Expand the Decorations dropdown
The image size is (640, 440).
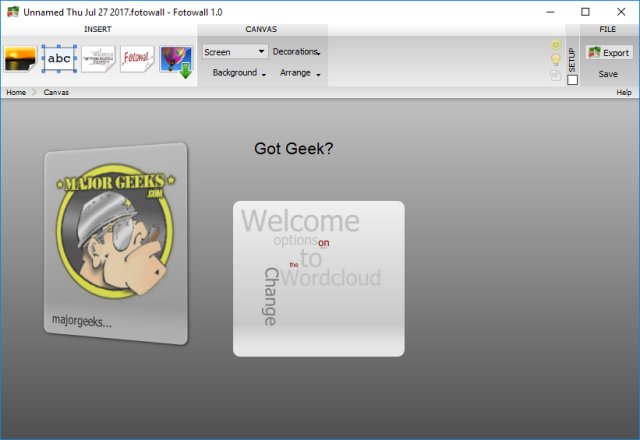point(297,52)
